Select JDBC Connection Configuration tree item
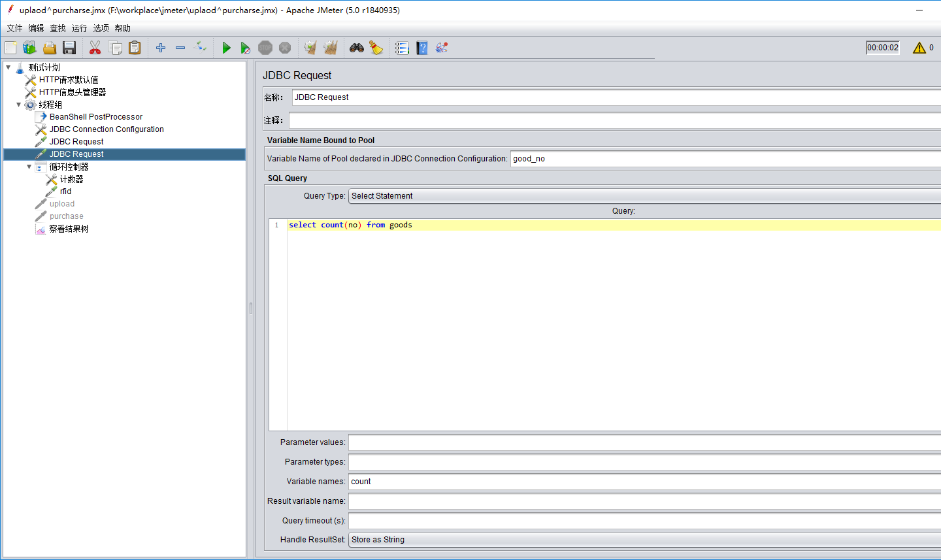941x560 pixels. [107, 129]
